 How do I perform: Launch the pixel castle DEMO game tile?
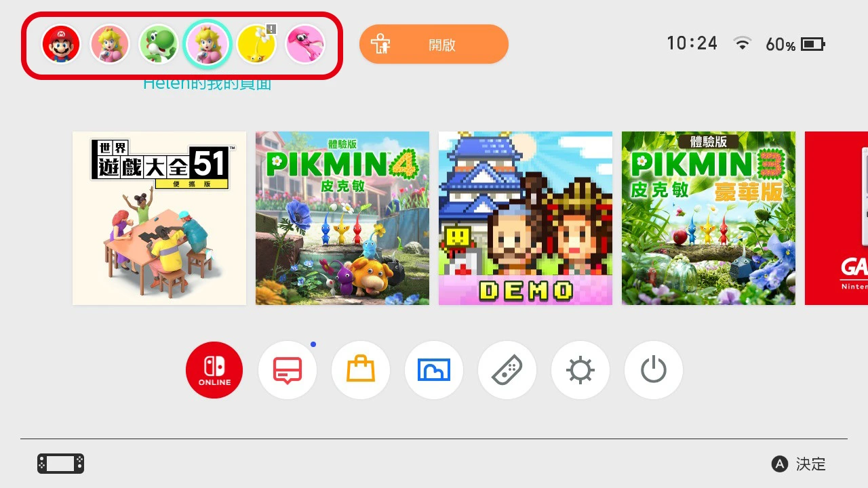[x=526, y=218]
